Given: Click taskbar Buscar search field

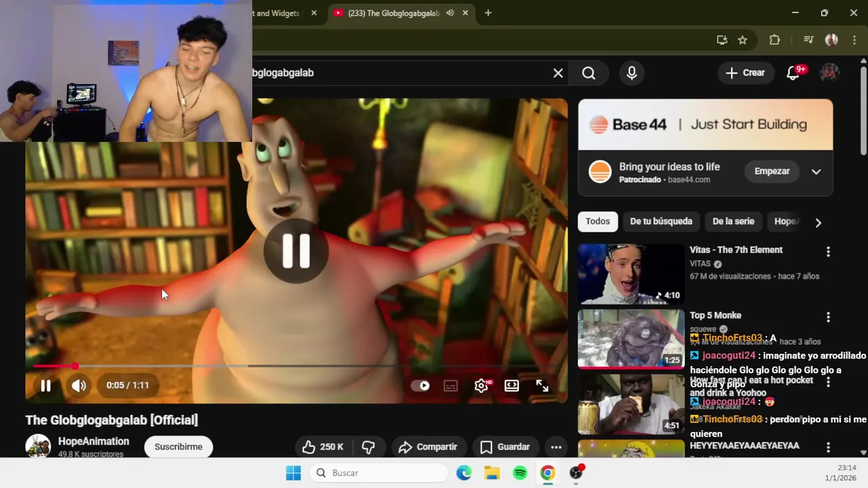Looking at the screenshot, I should coord(380,473).
